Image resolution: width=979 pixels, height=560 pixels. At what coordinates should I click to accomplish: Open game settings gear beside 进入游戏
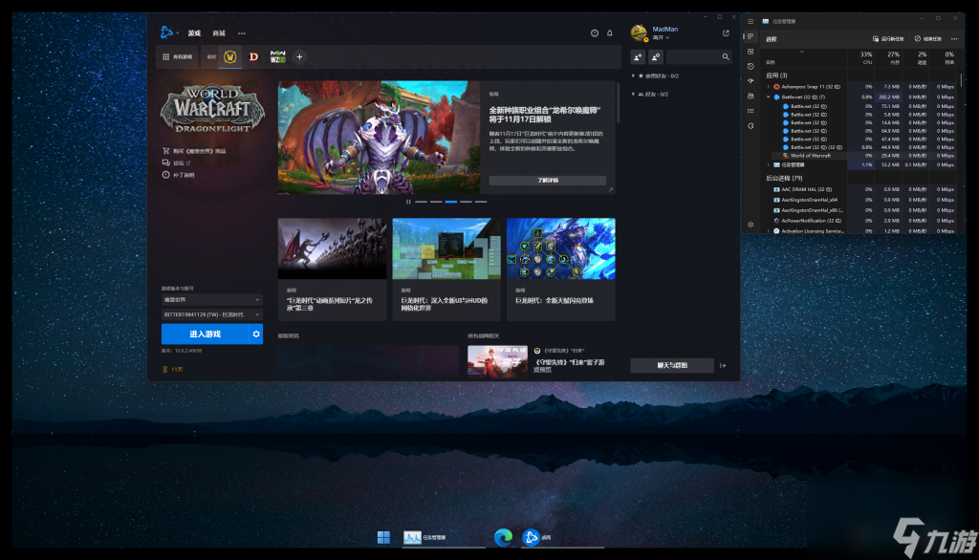(255, 334)
